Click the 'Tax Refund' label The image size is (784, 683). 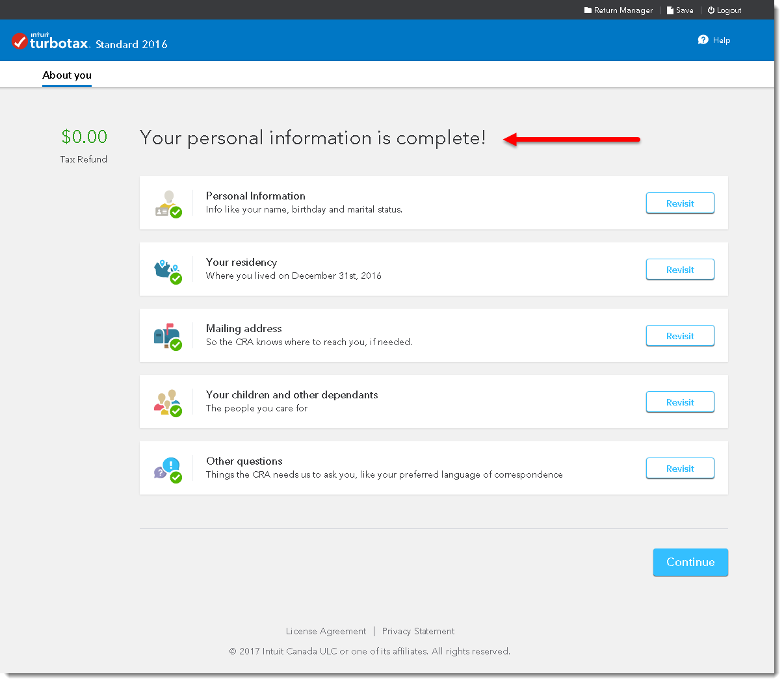tap(84, 159)
